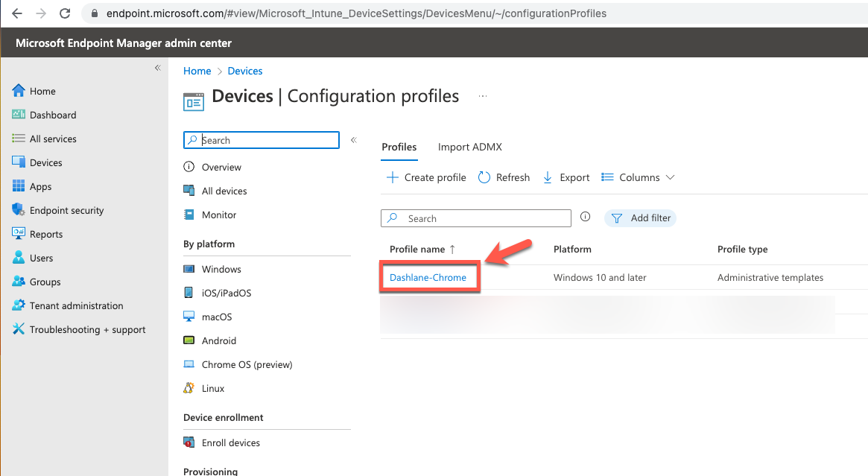
Task: Click the profiles Search field
Action: 476,218
